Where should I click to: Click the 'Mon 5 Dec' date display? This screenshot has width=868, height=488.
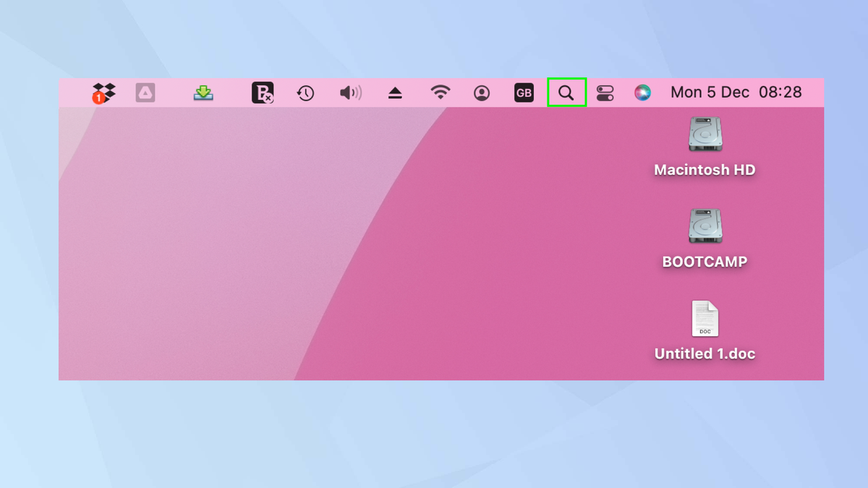coord(710,92)
